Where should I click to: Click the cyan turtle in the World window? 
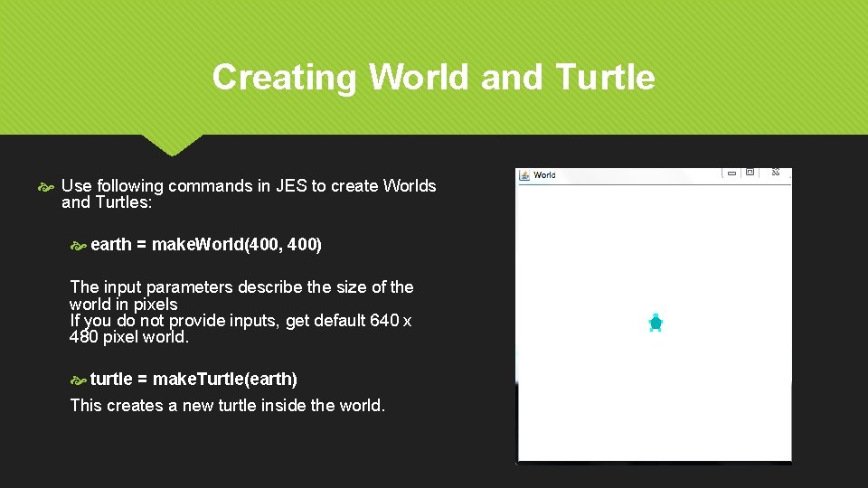coord(656,323)
